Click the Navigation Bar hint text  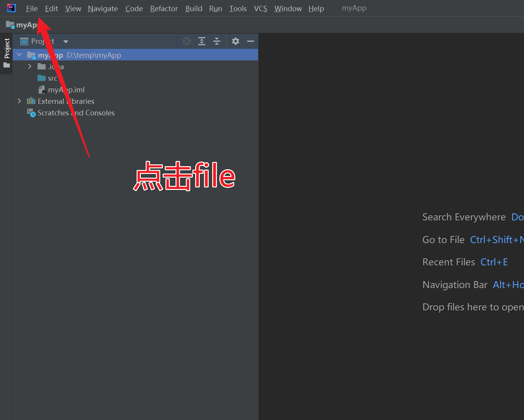tap(455, 285)
